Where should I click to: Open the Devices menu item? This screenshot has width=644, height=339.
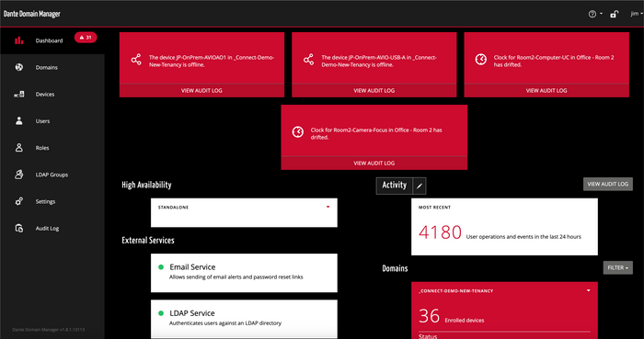pos(45,95)
